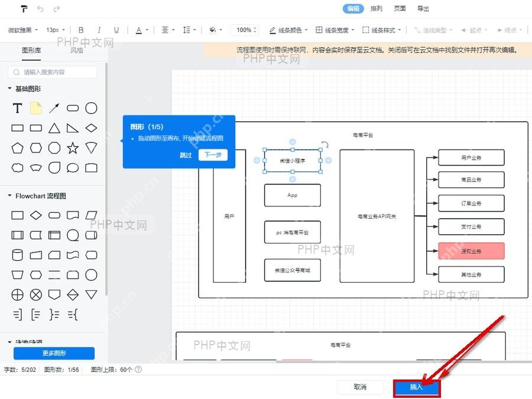This screenshot has width=532, height=399.
Task: Toggle bold text formatting
Action: click(81, 30)
